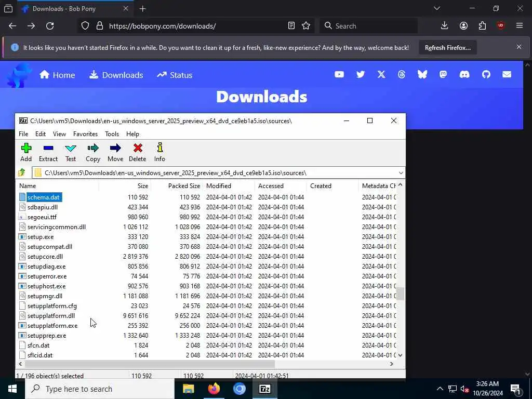The width and height of the screenshot is (532, 399).
Task: Select the segoeui.ttf file
Action: 42,217
